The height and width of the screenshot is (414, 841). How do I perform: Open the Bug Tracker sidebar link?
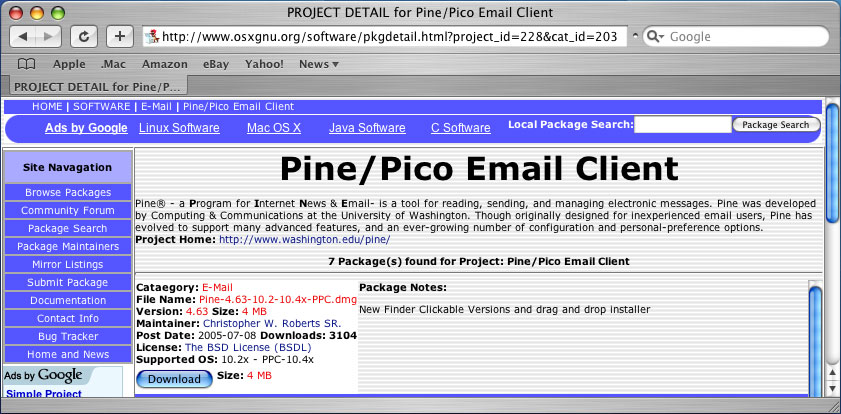point(68,336)
